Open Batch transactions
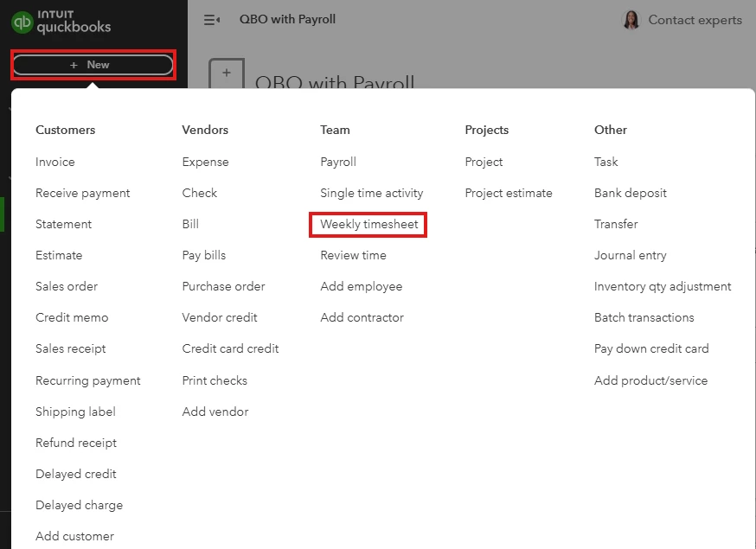 [644, 317]
